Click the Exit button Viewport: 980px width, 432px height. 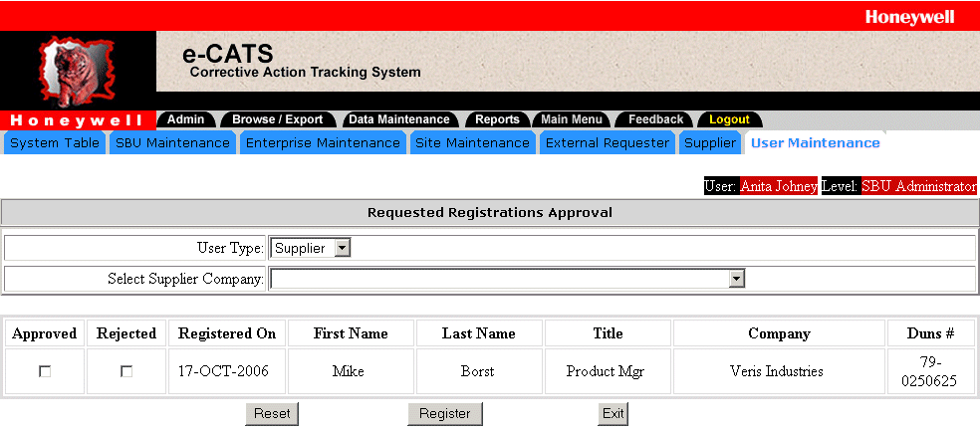pos(613,414)
